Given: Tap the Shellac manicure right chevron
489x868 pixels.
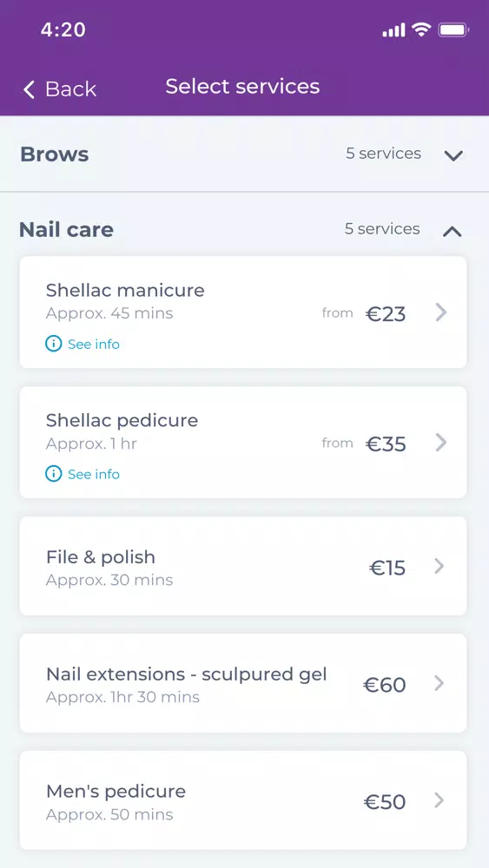Looking at the screenshot, I should pos(441,312).
